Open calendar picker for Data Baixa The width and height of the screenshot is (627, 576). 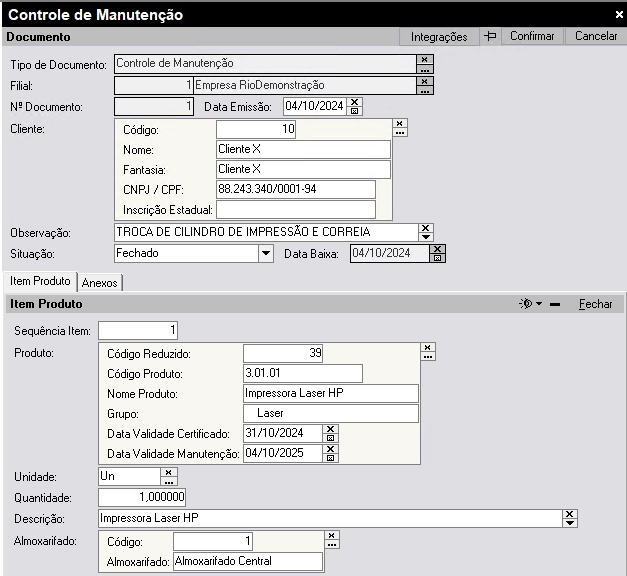(437, 258)
